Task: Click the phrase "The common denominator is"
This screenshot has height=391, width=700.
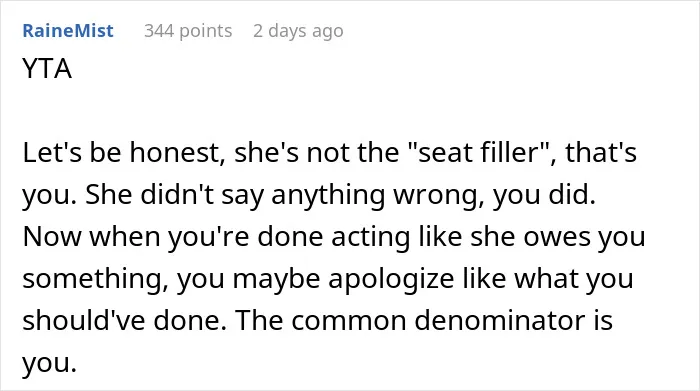Action: tap(424, 320)
